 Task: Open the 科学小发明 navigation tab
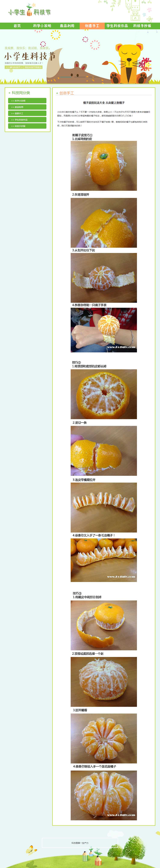[x=42, y=26]
